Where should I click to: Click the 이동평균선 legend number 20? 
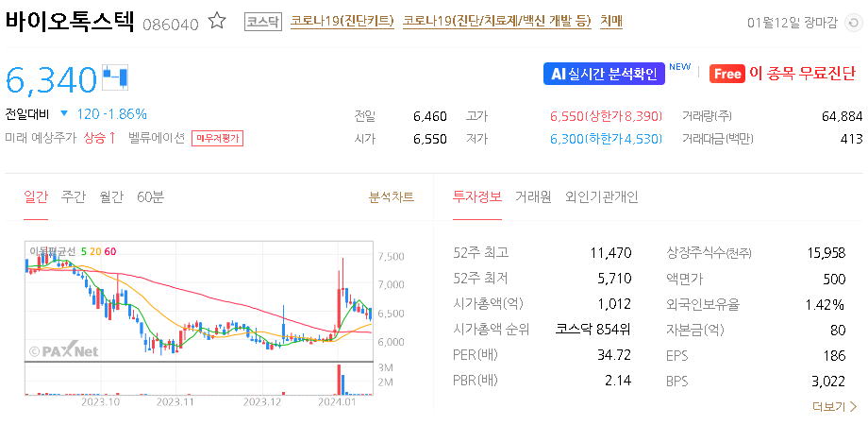click(95, 251)
